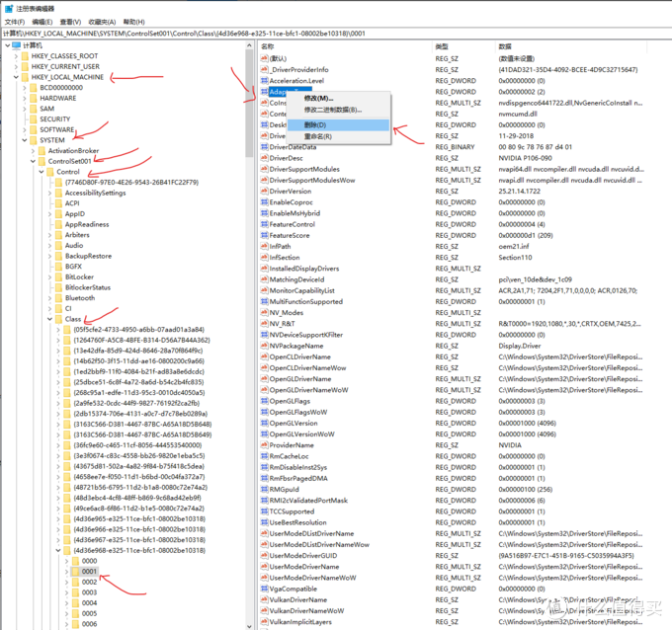Select the VulkanImplicitLayers value
Viewport: 672px width, 630px height.
click(x=300, y=622)
